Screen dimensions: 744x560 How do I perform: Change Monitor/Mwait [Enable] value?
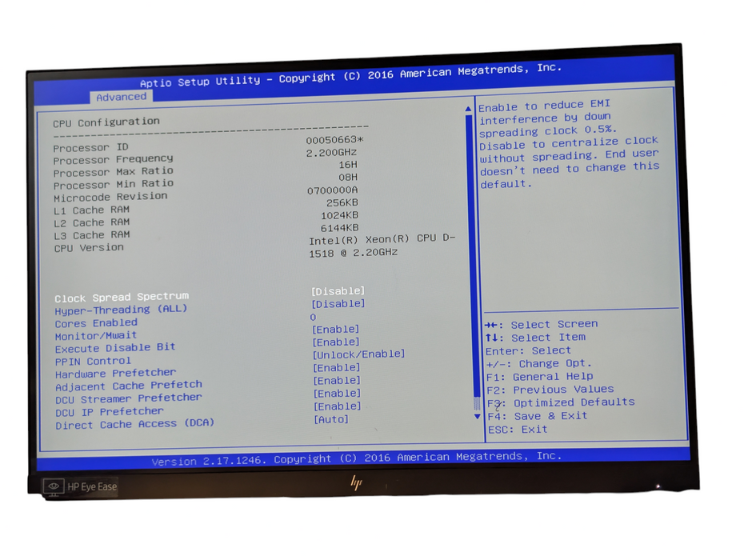pyautogui.click(x=336, y=329)
